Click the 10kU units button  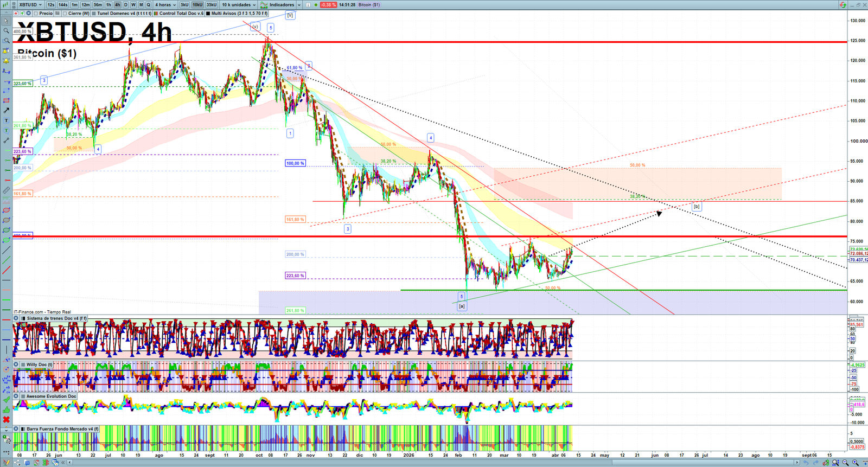coord(197,5)
